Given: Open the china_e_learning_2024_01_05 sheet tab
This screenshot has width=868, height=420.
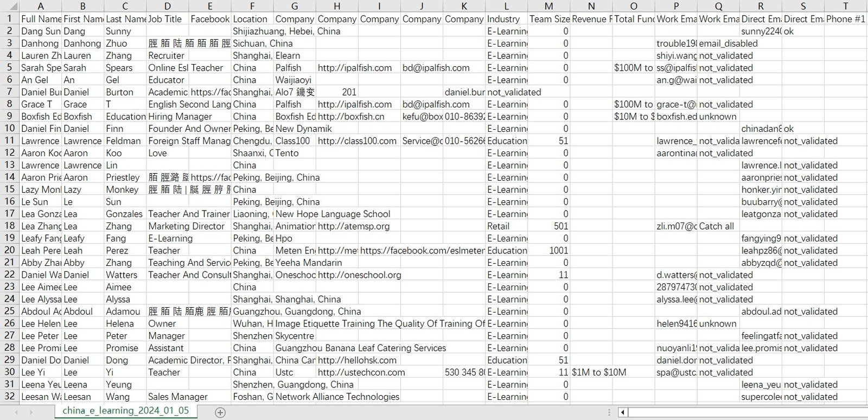Looking at the screenshot, I should 126,411.
